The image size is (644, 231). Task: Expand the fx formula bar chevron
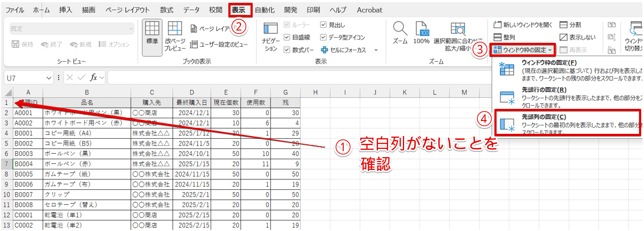point(101,77)
